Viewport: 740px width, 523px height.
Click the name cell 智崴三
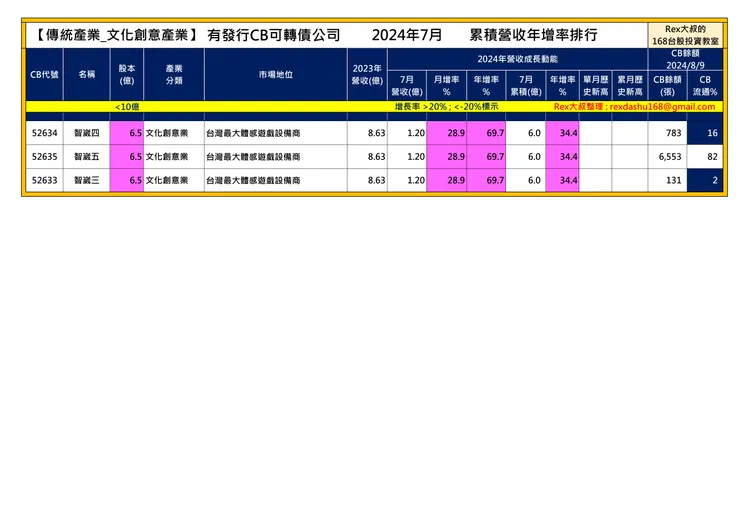pyautogui.click(x=86, y=180)
